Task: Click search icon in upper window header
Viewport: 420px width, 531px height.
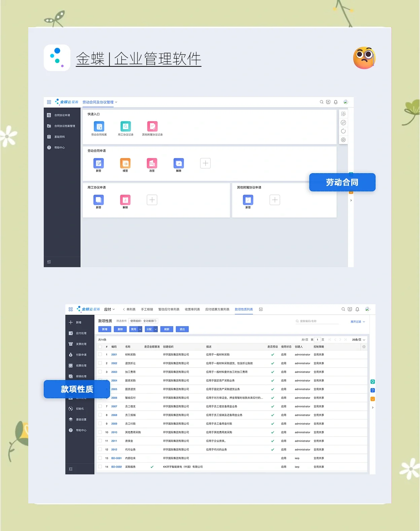Action: [x=322, y=102]
